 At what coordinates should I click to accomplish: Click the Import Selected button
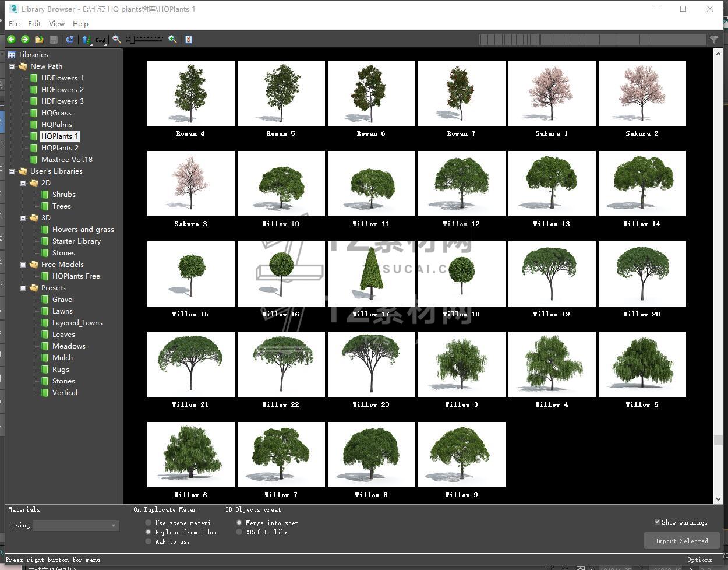(x=681, y=541)
